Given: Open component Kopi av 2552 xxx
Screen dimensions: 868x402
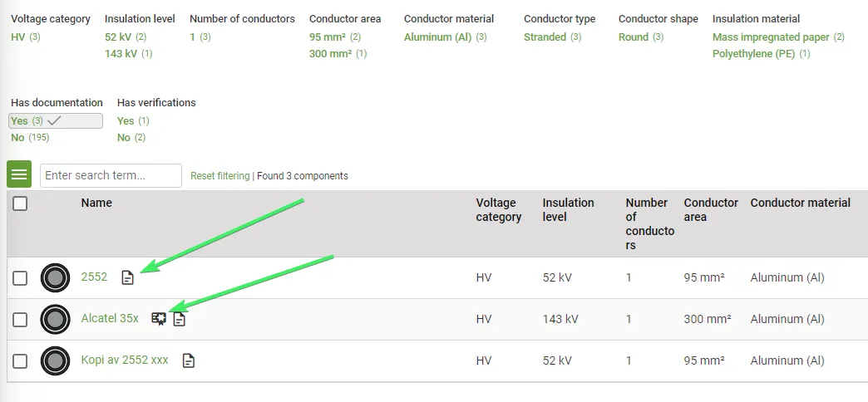Looking at the screenshot, I should click(125, 360).
